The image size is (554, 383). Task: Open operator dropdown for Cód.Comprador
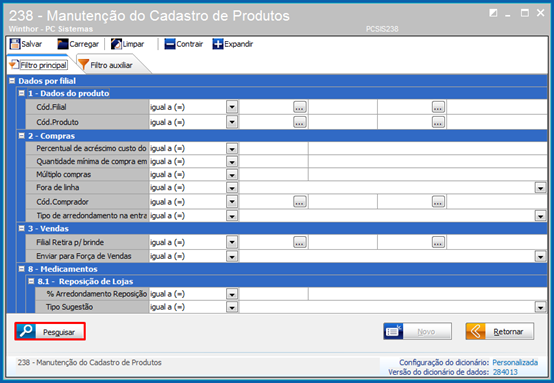click(x=232, y=202)
